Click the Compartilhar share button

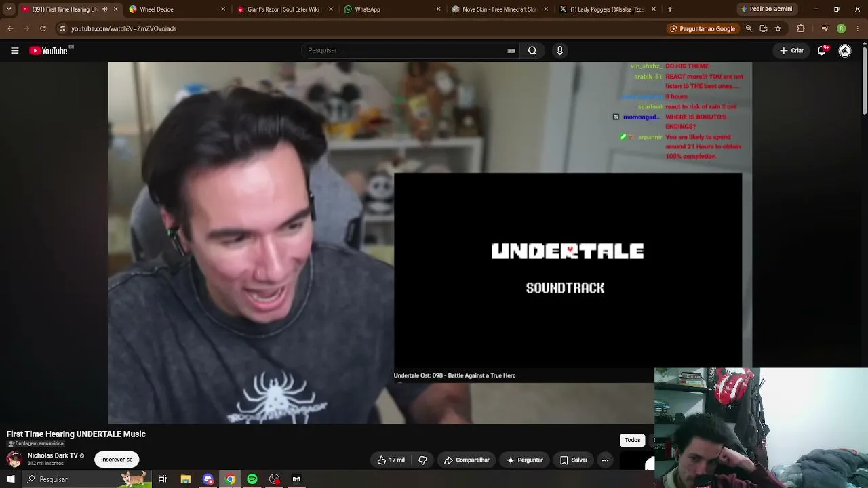pos(467,460)
